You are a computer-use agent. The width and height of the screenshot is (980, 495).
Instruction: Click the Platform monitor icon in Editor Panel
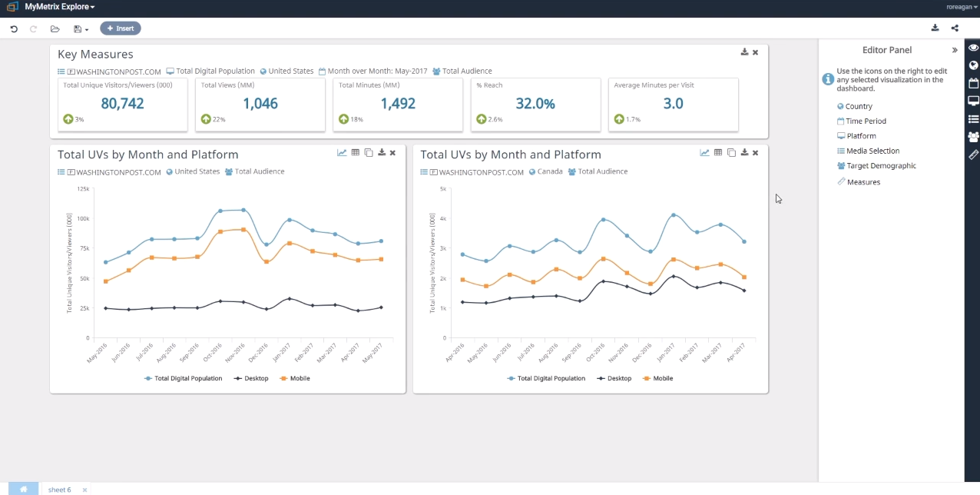[842, 135]
